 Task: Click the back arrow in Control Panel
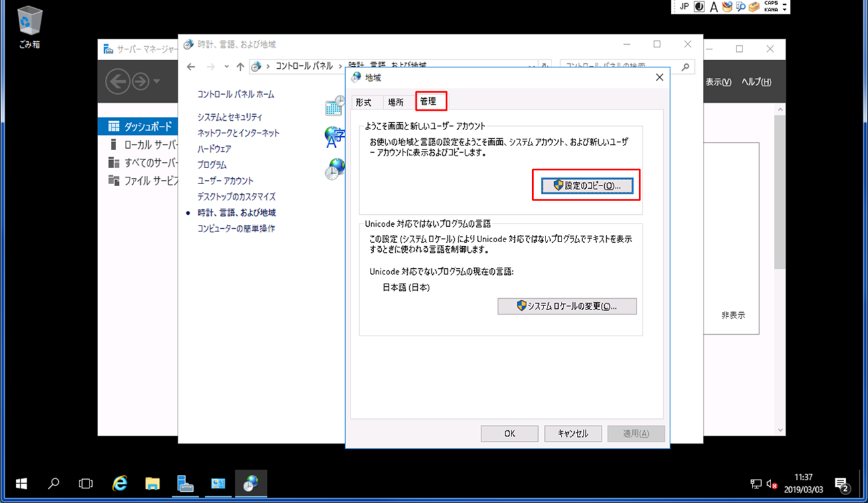(190, 67)
